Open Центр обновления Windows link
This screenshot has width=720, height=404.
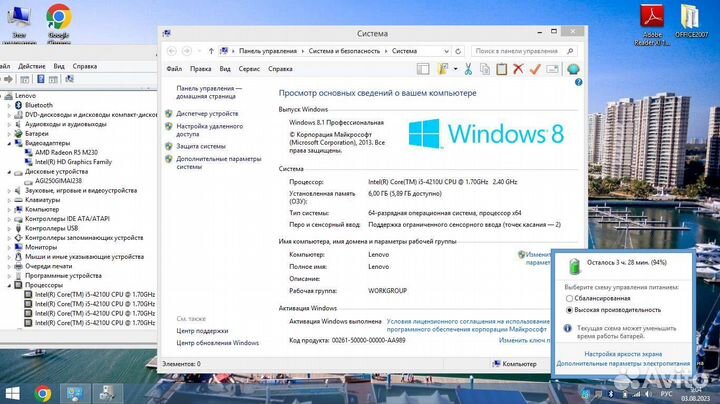[x=218, y=343]
